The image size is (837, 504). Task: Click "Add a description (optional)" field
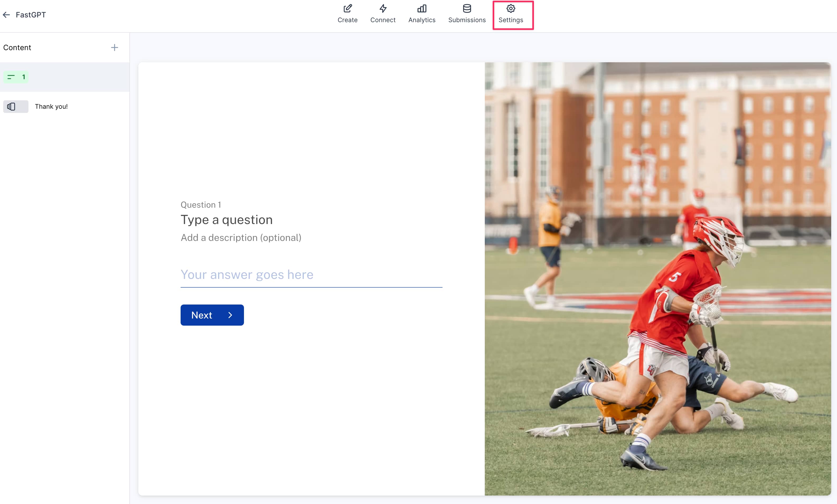coord(241,237)
